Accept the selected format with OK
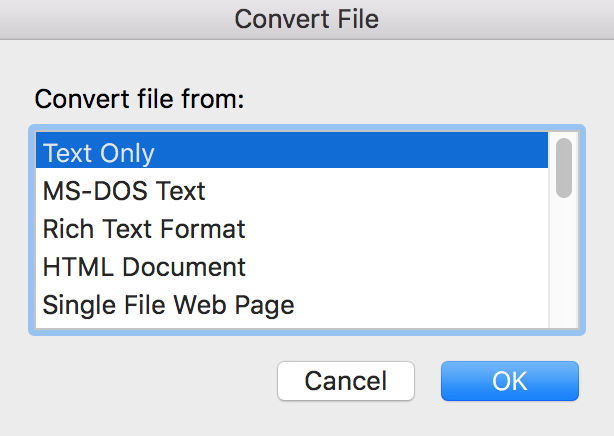The width and height of the screenshot is (614, 436). (509, 381)
